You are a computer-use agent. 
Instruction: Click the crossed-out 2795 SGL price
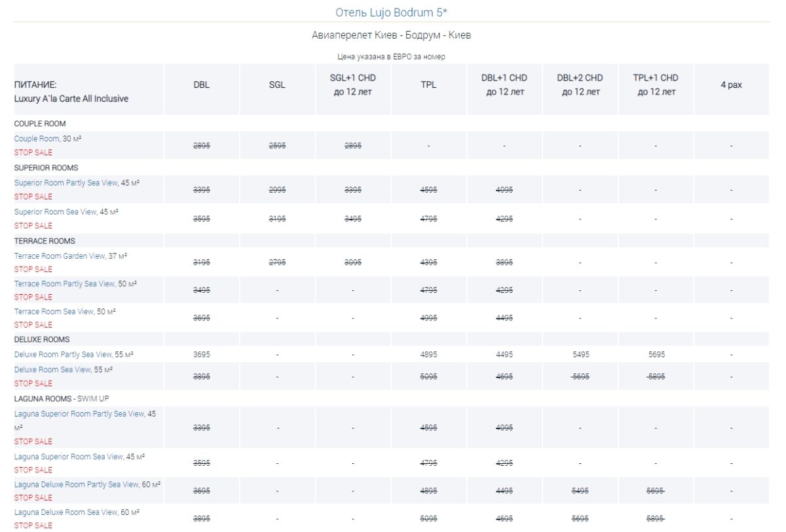click(277, 263)
